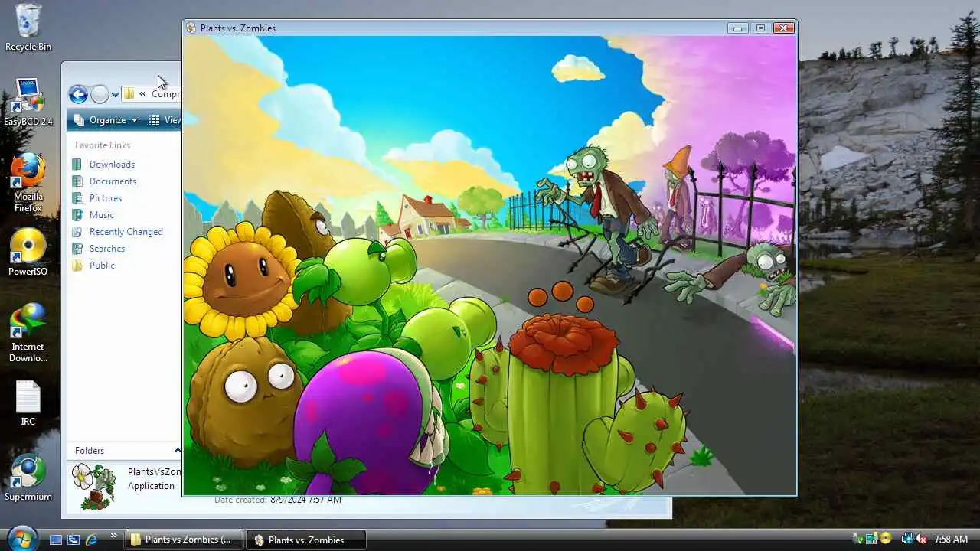
Task: Select the IRC file on the desktop
Action: [28, 403]
